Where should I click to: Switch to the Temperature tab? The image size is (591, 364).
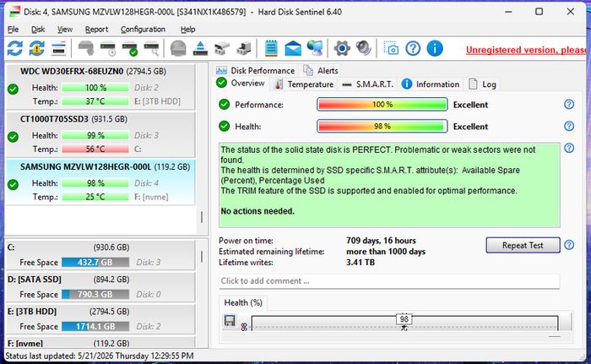[x=304, y=84]
